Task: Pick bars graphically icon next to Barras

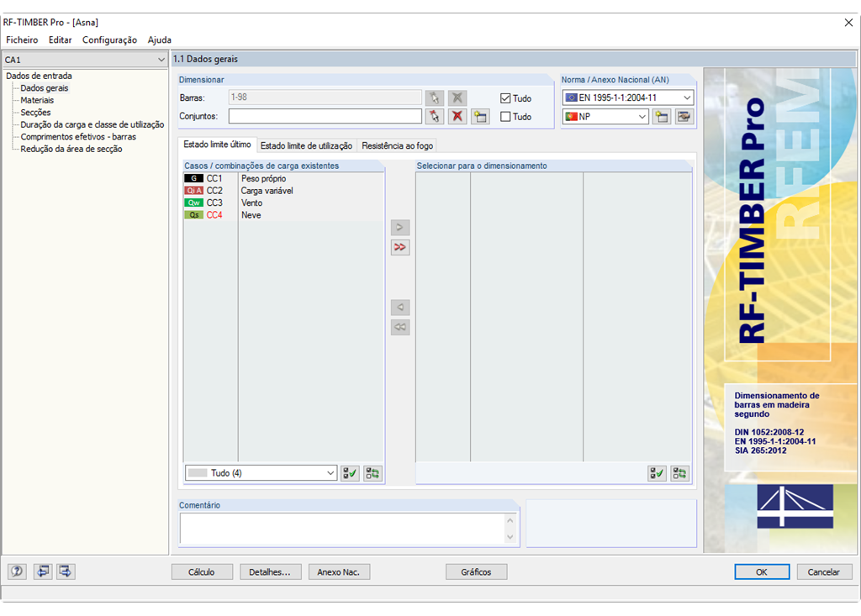Action: point(435,98)
